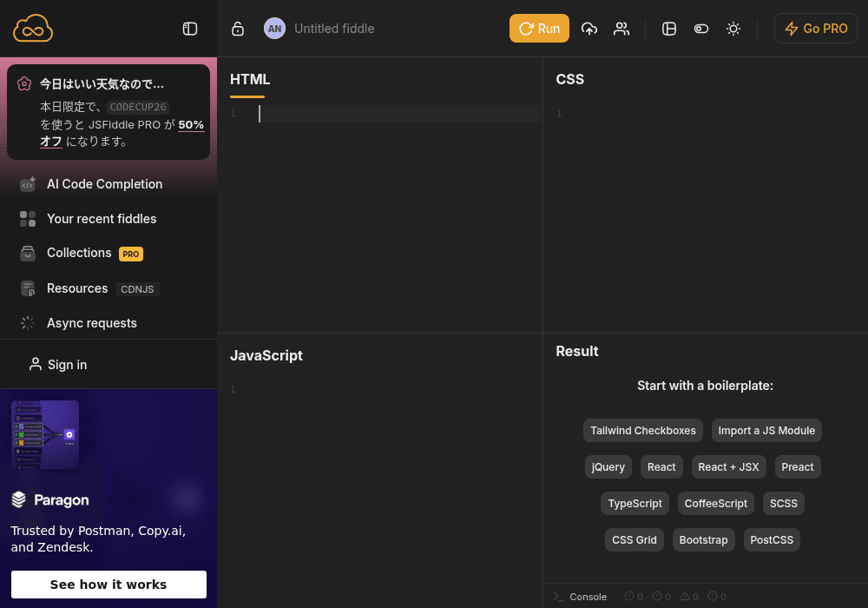Click the CSS panel label
Viewport: 868px width, 608px height.
click(x=569, y=79)
